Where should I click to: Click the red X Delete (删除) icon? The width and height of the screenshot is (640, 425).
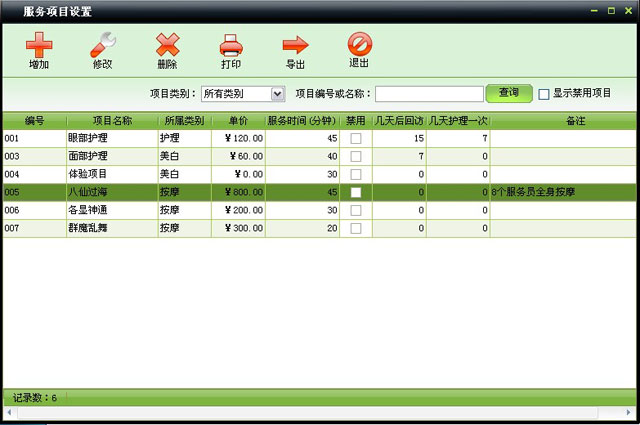pos(167,45)
